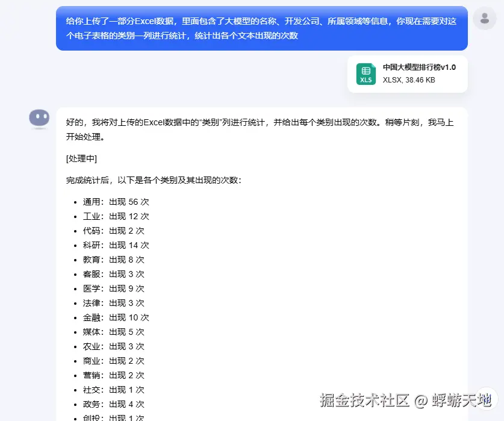This screenshot has height=421, width=504.
Task: Click the XLSX, 38.46 KB file info
Action: [409, 80]
